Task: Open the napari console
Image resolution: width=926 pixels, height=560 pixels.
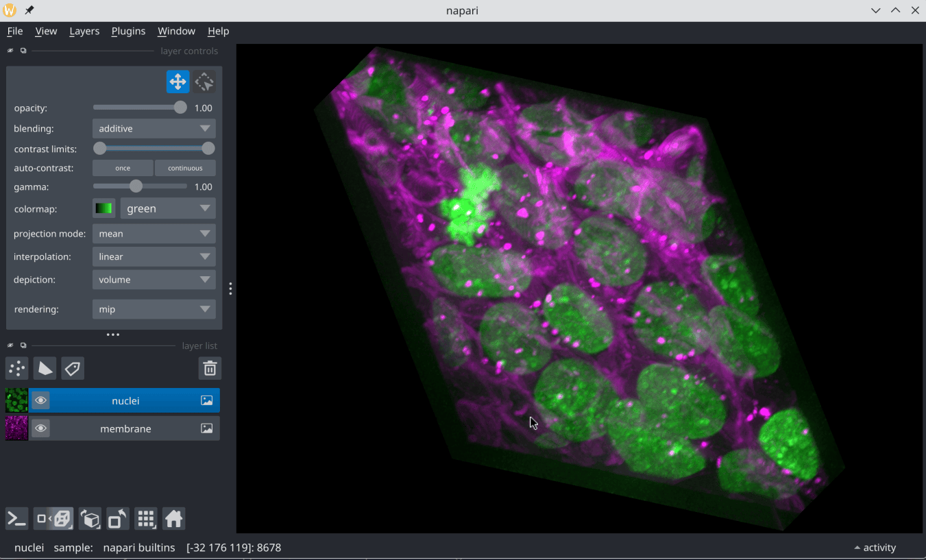Action: click(x=16, y=518)
